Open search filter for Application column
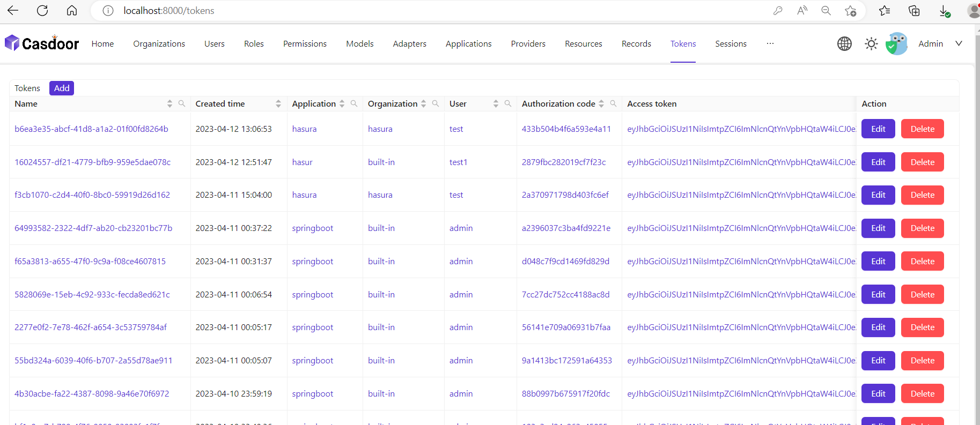The image size is (980, 425). (x=354, y=103)
